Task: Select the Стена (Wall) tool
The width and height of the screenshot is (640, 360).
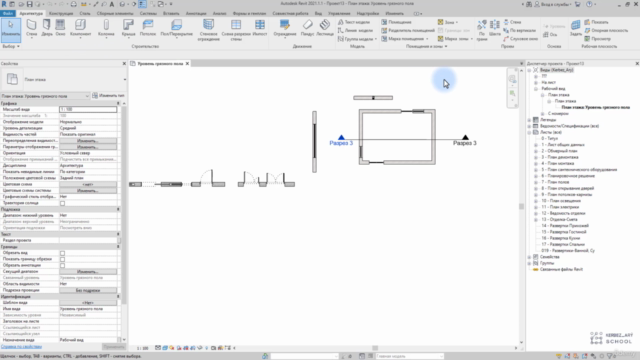Action: (31, 28)
